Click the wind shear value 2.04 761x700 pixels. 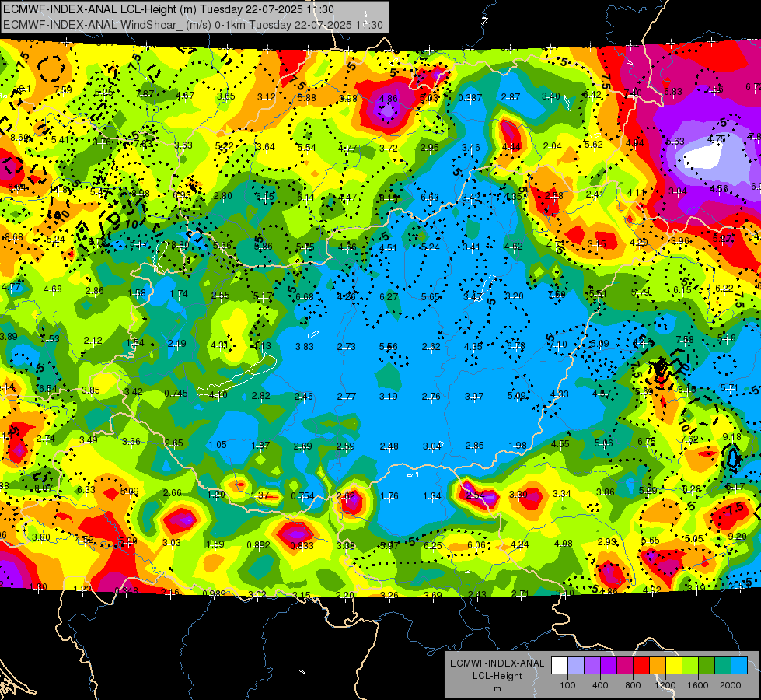[x=553, y=145]
